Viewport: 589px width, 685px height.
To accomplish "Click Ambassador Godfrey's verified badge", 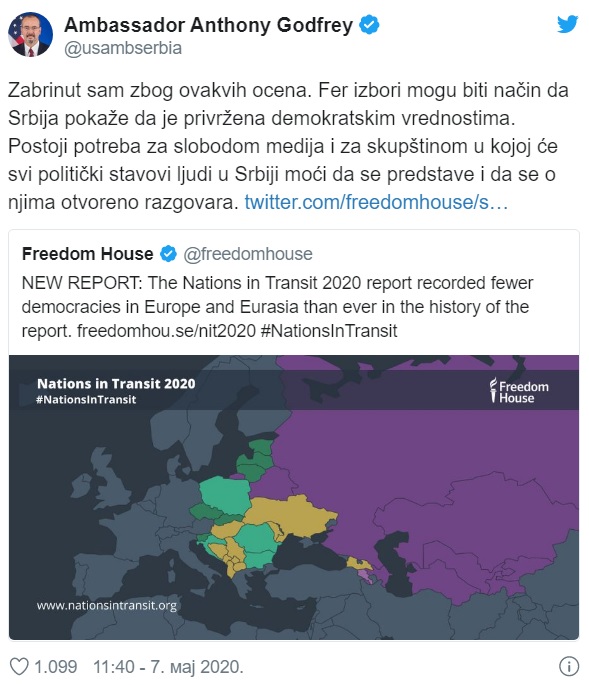I will (x=369, y=25).
